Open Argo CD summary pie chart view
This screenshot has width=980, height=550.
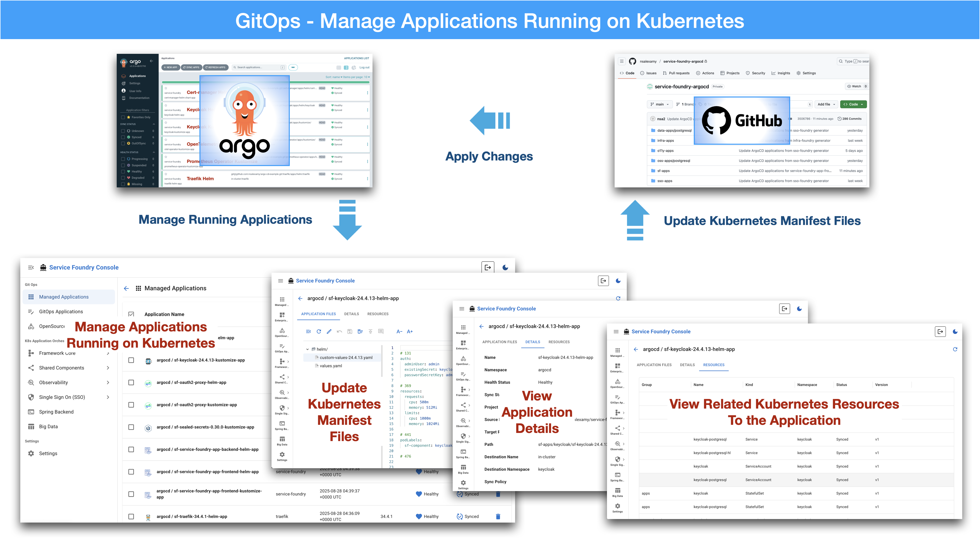pos(354,67)
